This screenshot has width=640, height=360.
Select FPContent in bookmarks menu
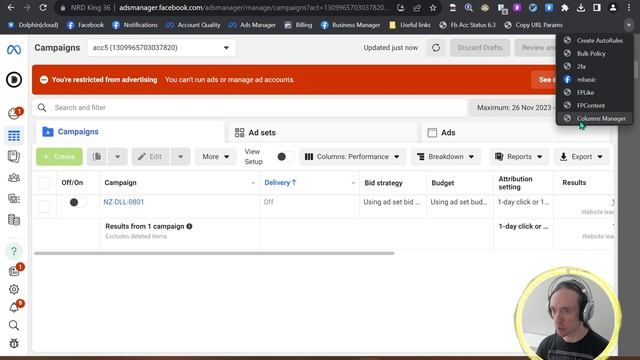tap(594, 105)
